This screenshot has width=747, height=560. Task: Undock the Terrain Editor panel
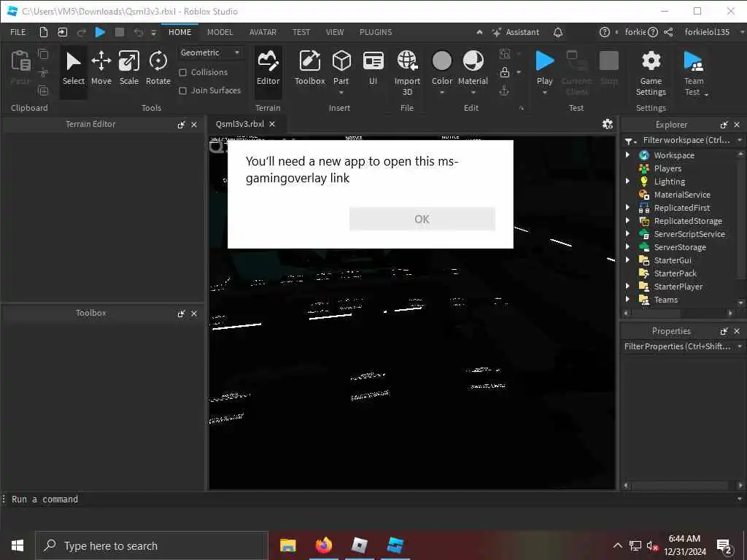click(181, 125)
